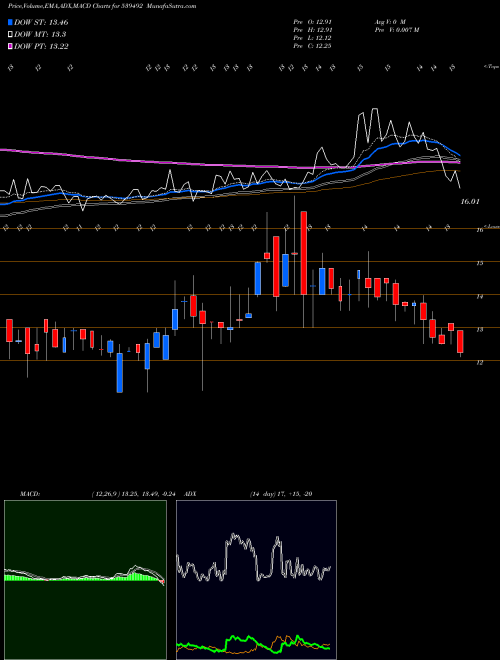Click the "MACD:" panel heading
The image size is (500, 660).
[30, 494]
